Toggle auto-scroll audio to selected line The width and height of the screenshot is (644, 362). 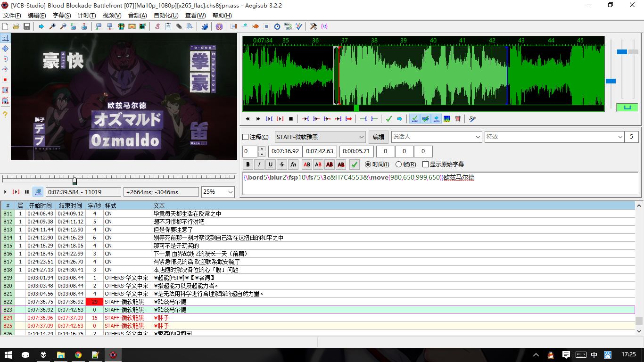436,119
